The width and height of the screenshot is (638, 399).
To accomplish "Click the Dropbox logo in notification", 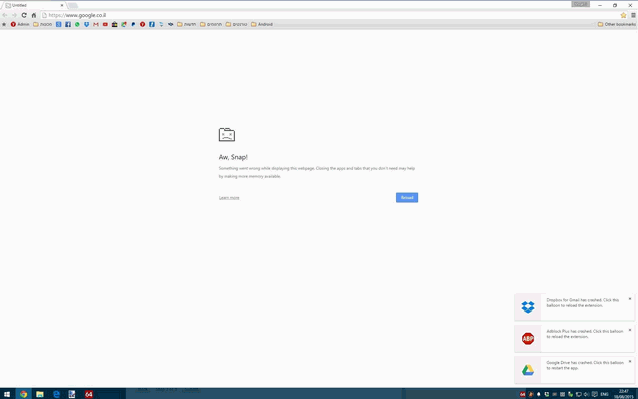I will coord(528,307).
